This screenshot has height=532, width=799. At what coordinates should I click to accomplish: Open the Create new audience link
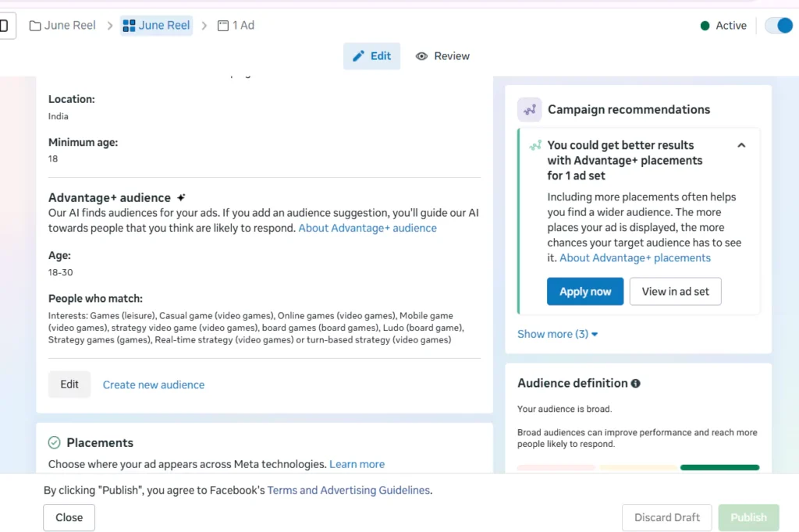coord(154,385)
